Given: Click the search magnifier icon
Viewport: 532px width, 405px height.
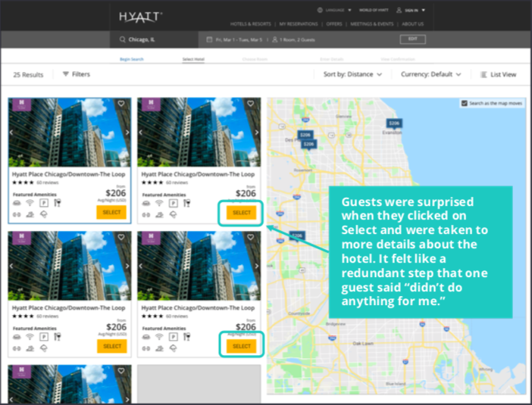Looking at the screenshot, I should [123, 39].
